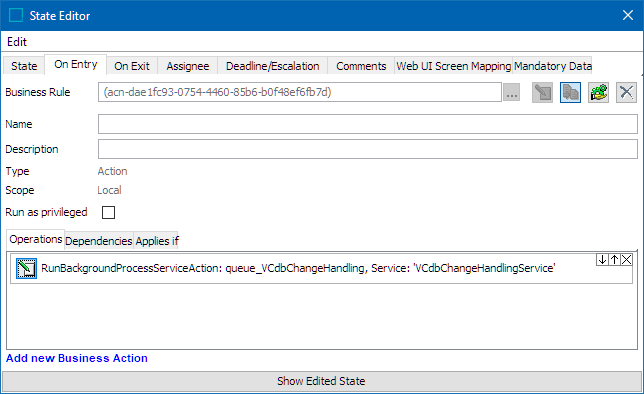Click the Show Edited State button
The width and height of the screenshot is (644, 394).
click(322, 381)
